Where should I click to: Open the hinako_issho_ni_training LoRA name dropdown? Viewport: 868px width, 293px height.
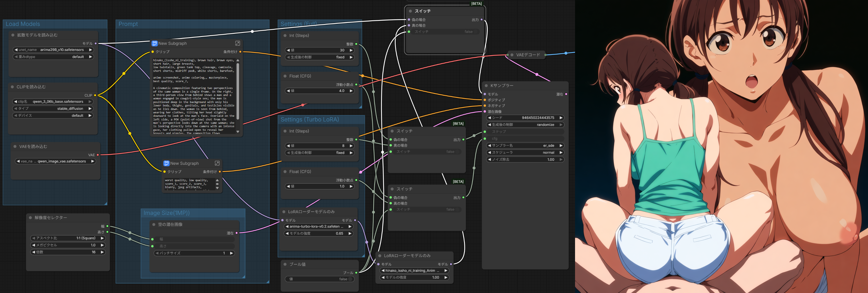coord(415,271)
